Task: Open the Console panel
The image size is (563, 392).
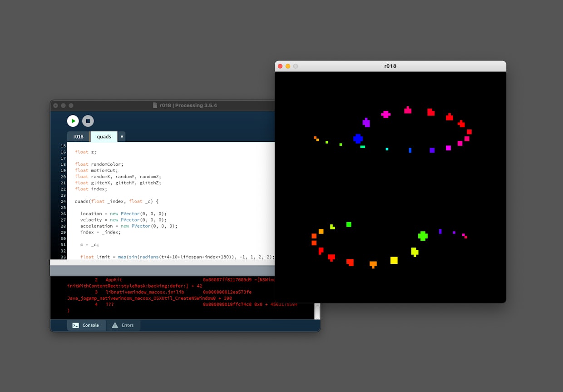Action: coord(86,325)
